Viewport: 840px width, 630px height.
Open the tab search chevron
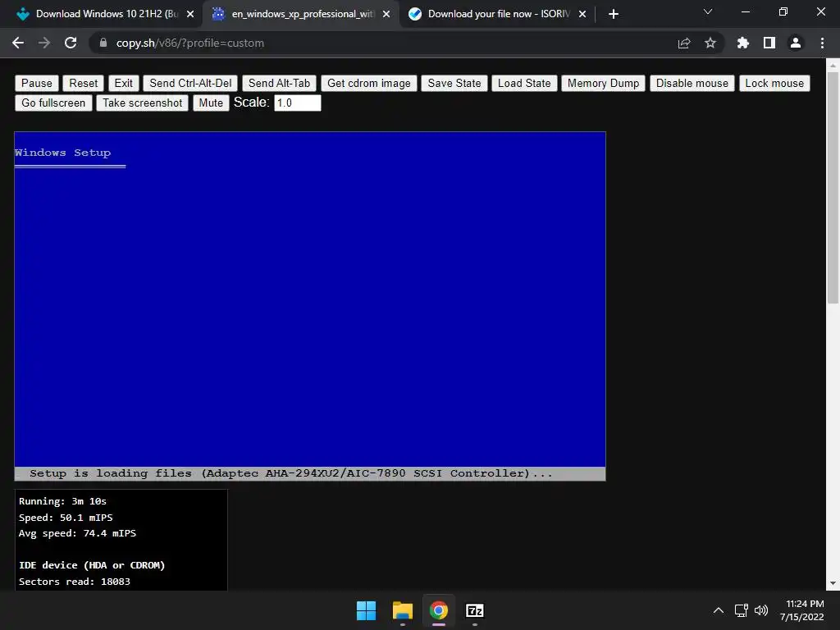pyautogui.click(x=708, y=11)
